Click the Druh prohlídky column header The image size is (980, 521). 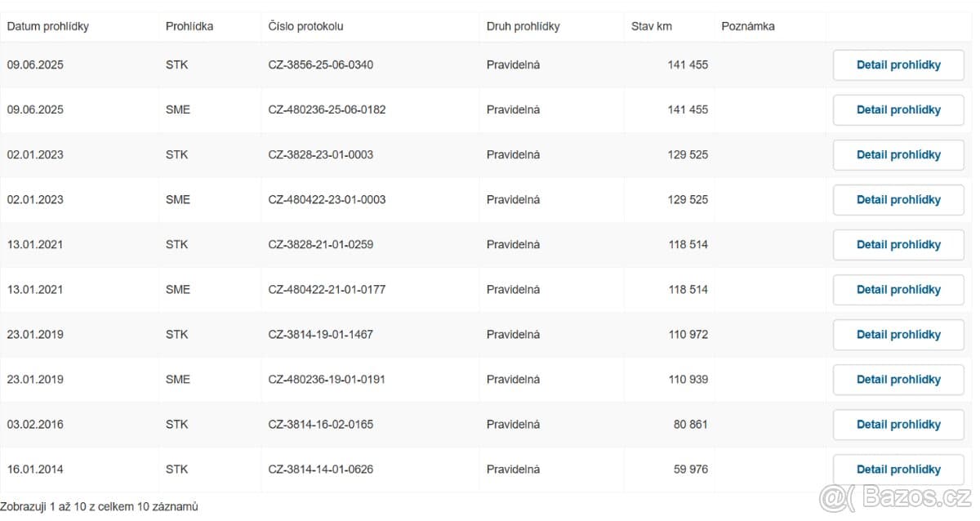[523, 26]
